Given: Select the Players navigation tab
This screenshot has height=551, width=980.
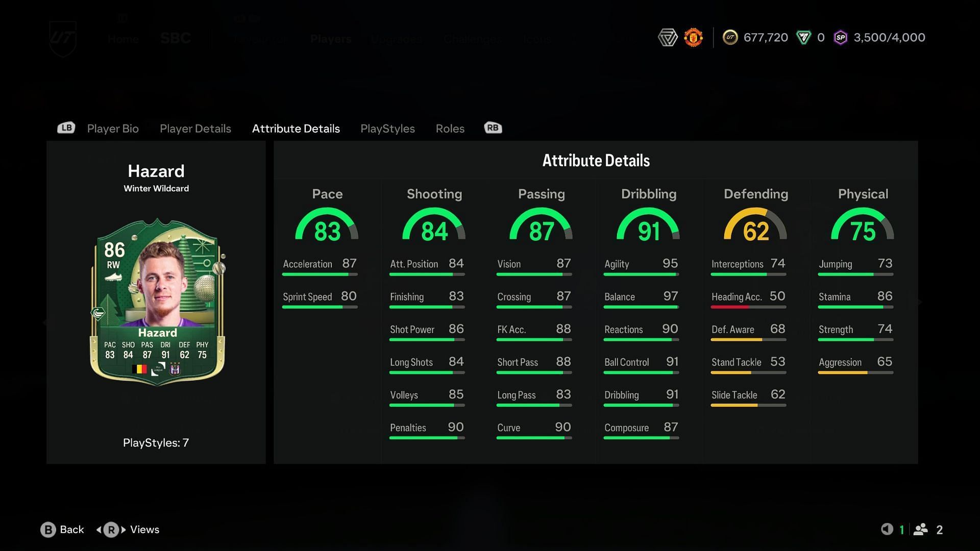Looking at the screenshot, I should tap(330, 38).
